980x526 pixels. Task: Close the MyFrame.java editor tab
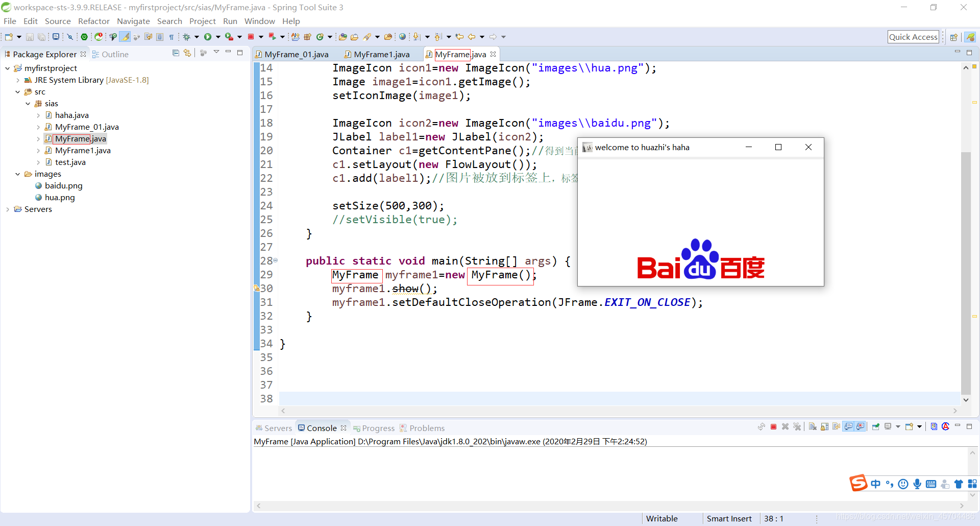(493, 54)
